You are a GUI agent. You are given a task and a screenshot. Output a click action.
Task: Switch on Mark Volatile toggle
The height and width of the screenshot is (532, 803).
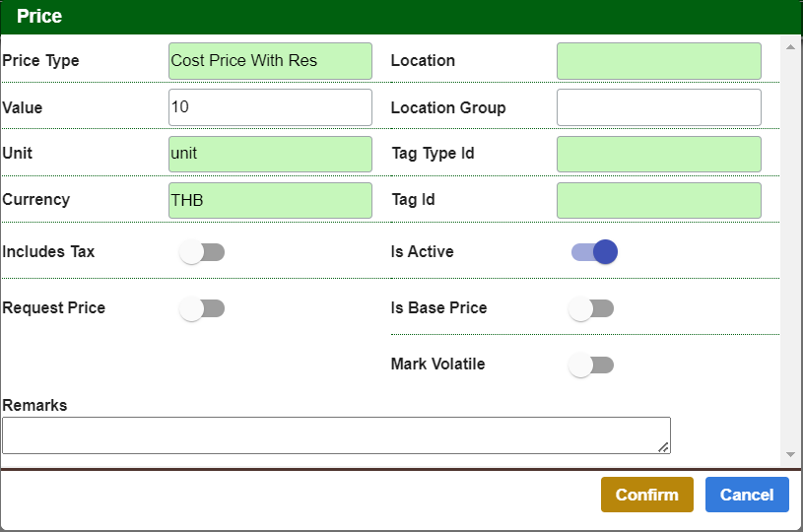pyautogui.click(x=592, y=365)
